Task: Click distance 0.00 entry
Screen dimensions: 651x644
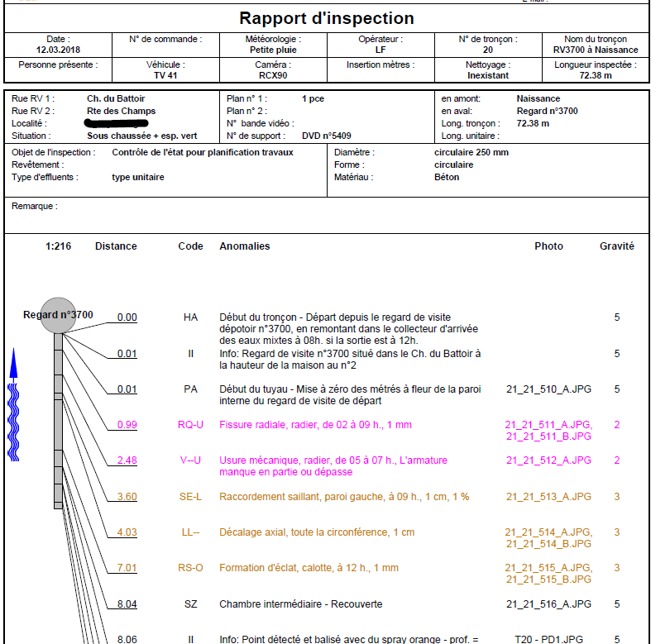Action: pos(127,317)
